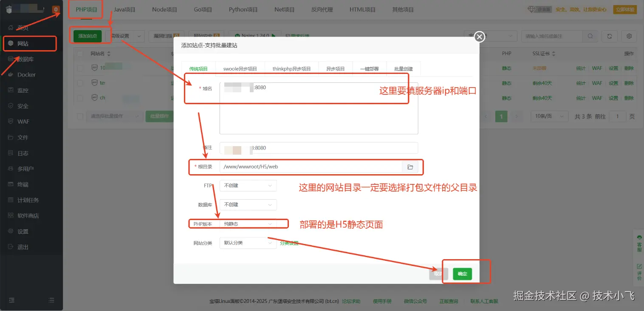The width and height of the screenshot is (644, 311).
Task: Click the 域名 textarea
Action: 319,108
